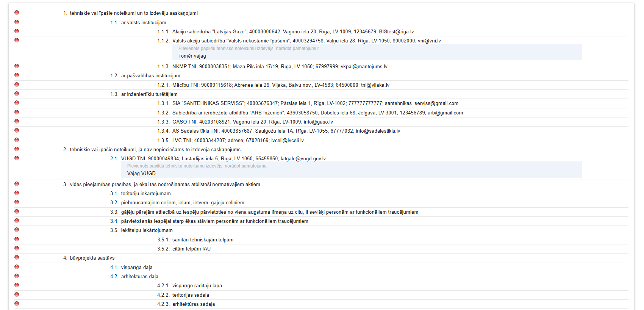Click the 'Vajag VUGD' justification note
This screenshot has width=644, height=310.
coord(141,174)
